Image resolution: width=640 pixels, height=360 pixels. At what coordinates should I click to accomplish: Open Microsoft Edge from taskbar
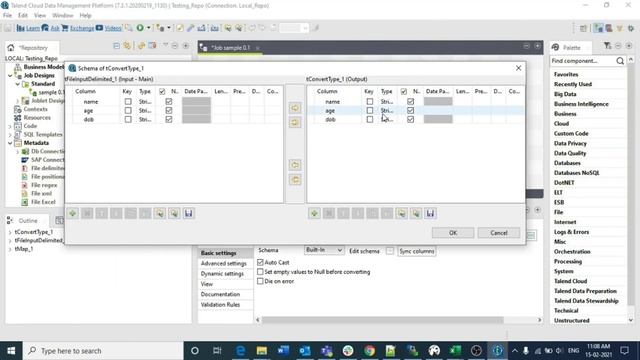240,351
